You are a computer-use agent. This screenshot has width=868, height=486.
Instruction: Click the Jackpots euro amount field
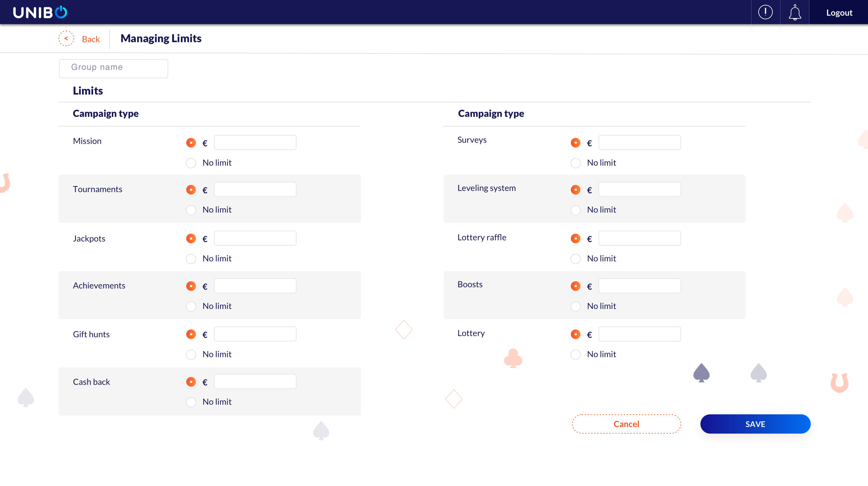tap(255, 238)
